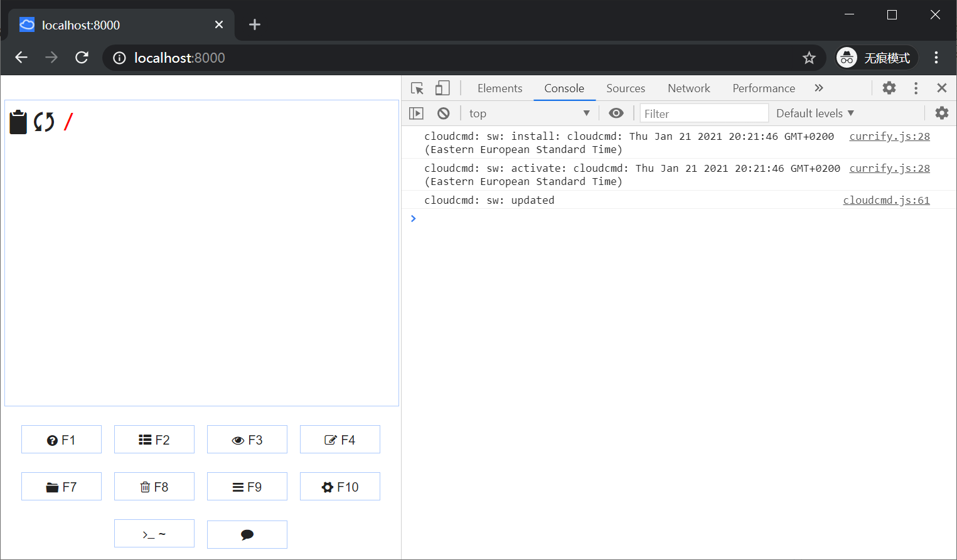Open the currify.js:28 source link
The image size is (957, 560).
(x=889, y=136)
